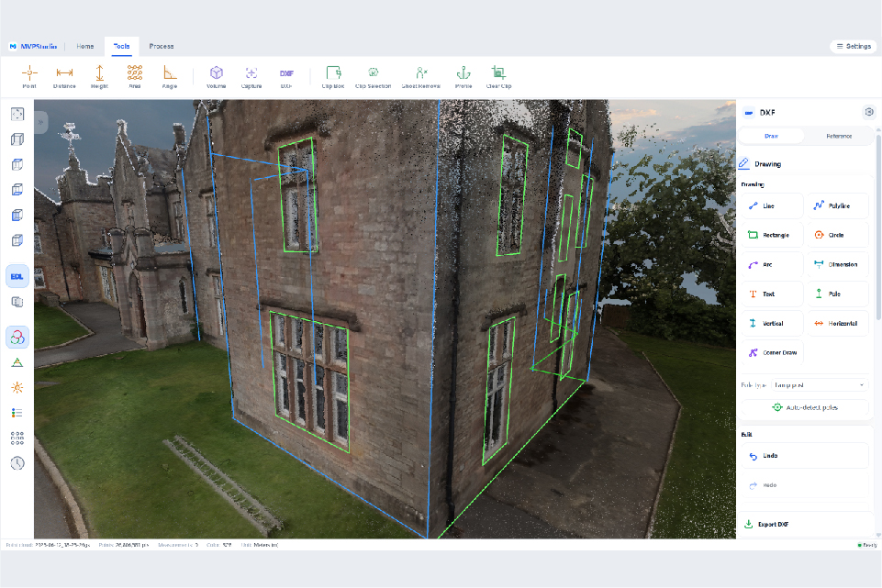Screen dimensions: 882x588
Task: Activate the Clip Box tool
Action: (333, 77)
